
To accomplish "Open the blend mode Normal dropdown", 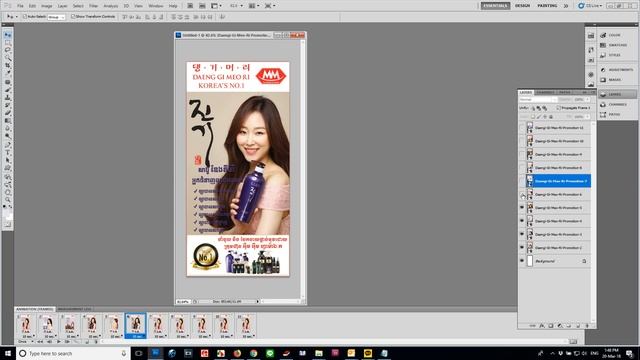I will point(538,100).
